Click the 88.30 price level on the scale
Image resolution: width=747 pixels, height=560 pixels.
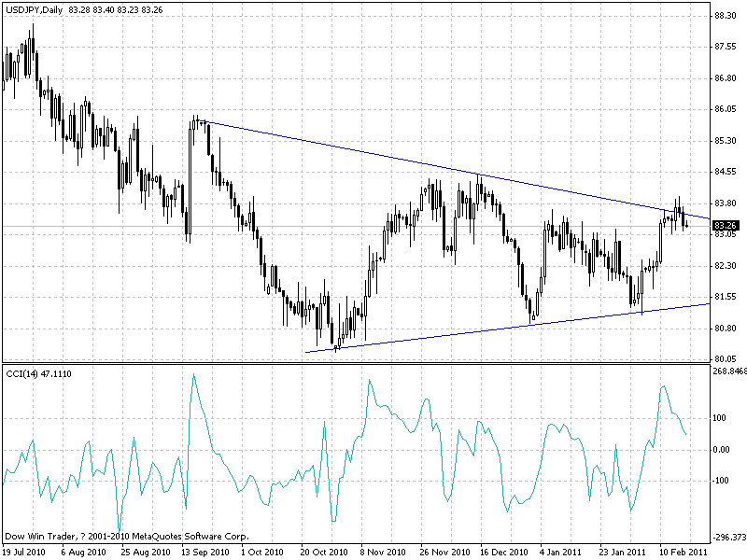[725, 16]
